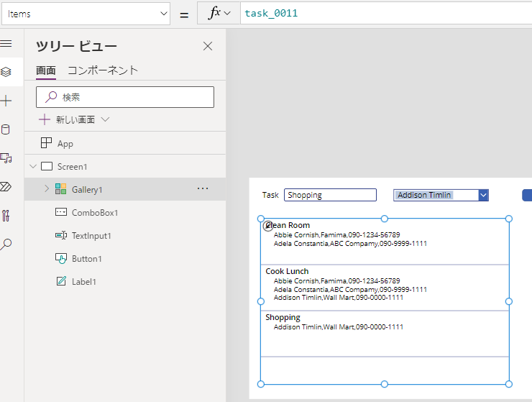Viewport: 532px width, 402px height.
Task: Open the hamburger menu in left rail
Action: [x=6, y=43]
